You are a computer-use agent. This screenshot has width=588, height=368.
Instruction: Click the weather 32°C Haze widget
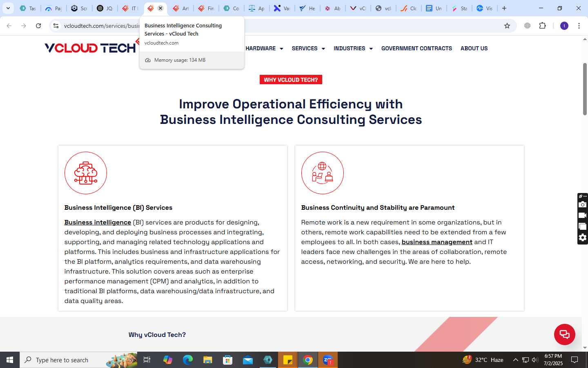(x=483, y=360)
